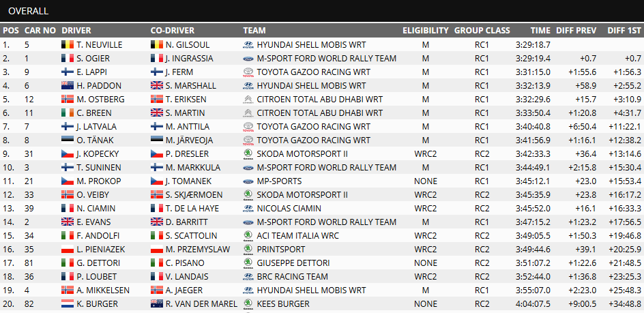The width and height of the screenshot is (644, 313).
Task: Click the Australian flag beside R. Van Der Marel
Action: (x=157, y=304)
